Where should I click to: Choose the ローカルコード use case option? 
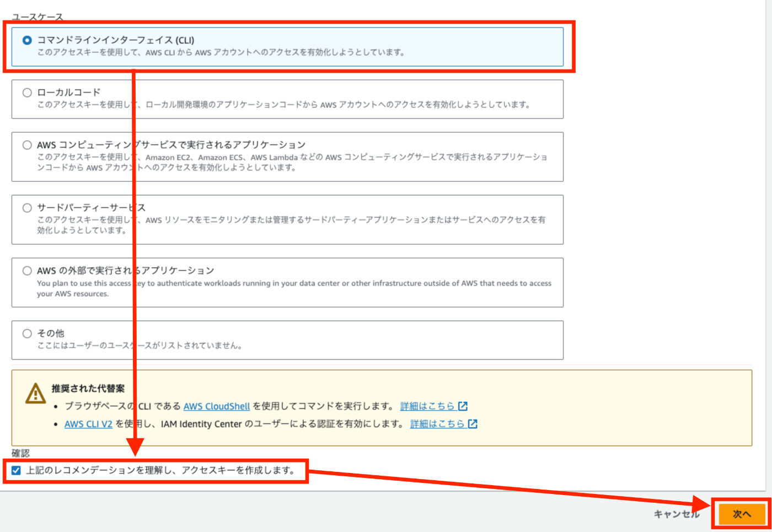tap(27, 93)
